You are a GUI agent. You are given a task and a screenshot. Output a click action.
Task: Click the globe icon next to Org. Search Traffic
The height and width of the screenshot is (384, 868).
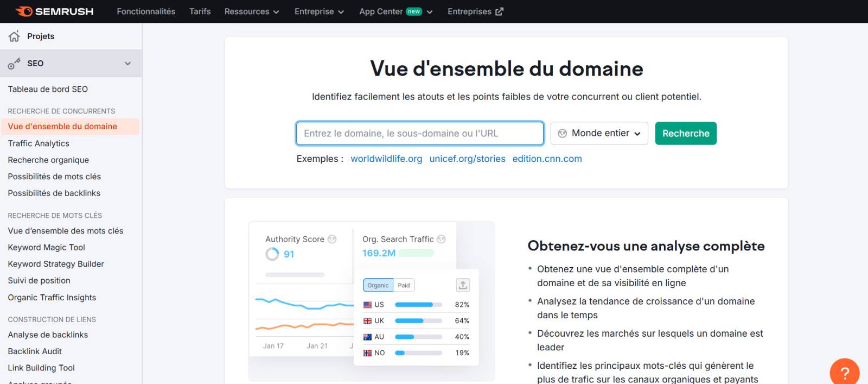[441, 239]
